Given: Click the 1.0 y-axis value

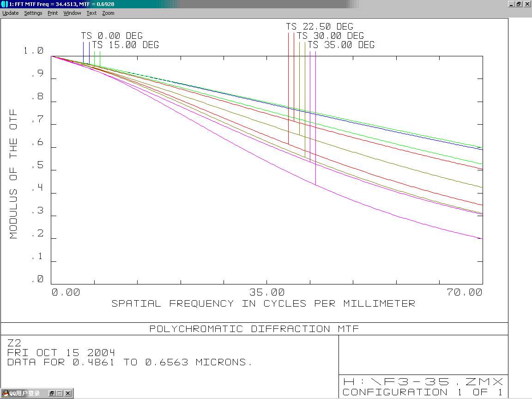Looking at the screenshot, I should (34, 50).
